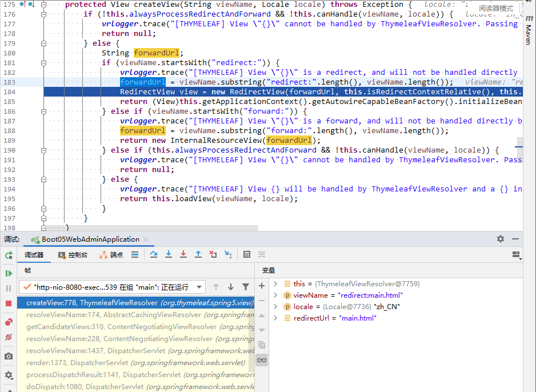The image size is (536, 392).
Task: Open the debug tool window gear options
Action: (501, 239)
